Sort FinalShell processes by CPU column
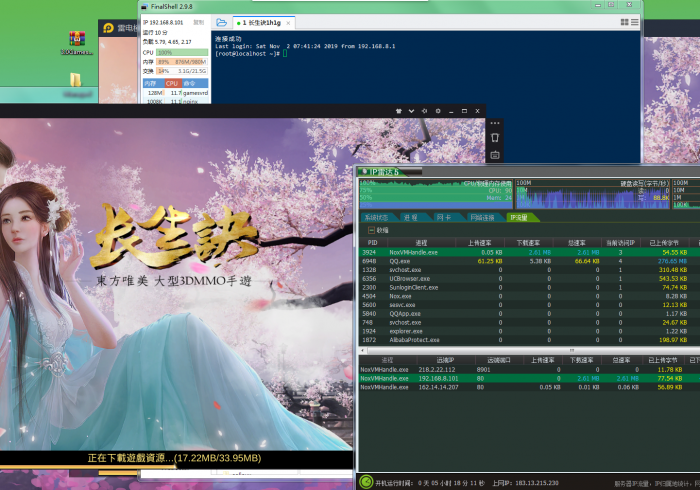 (172, 83)
